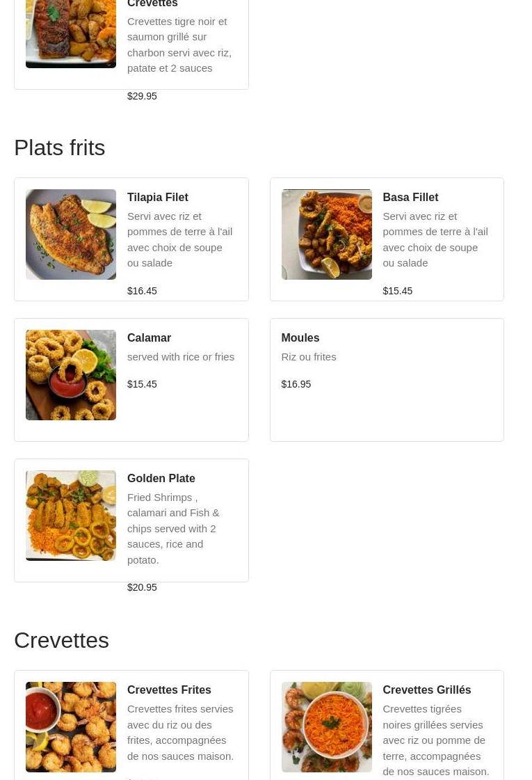The height and width of the screenshot is (780, 532).
Task: Click the Tilapia Filet dish photo
Action: [x=71, y=234]
